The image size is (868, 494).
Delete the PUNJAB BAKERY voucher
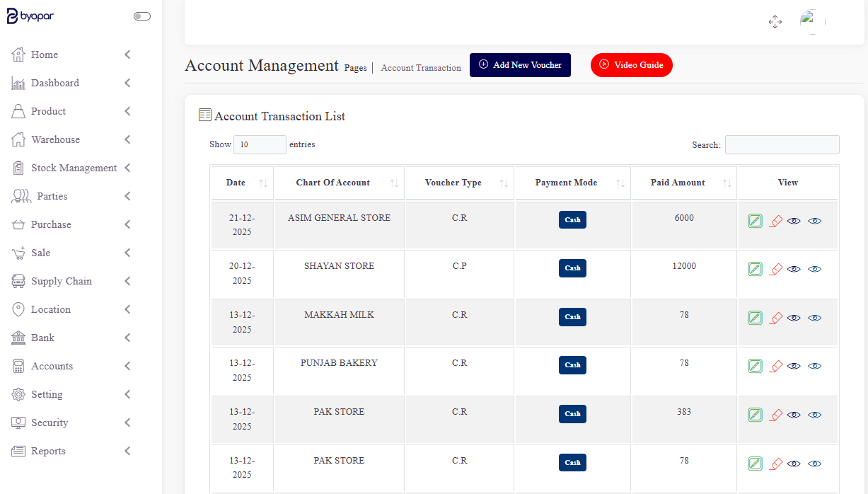click(775, 366)
